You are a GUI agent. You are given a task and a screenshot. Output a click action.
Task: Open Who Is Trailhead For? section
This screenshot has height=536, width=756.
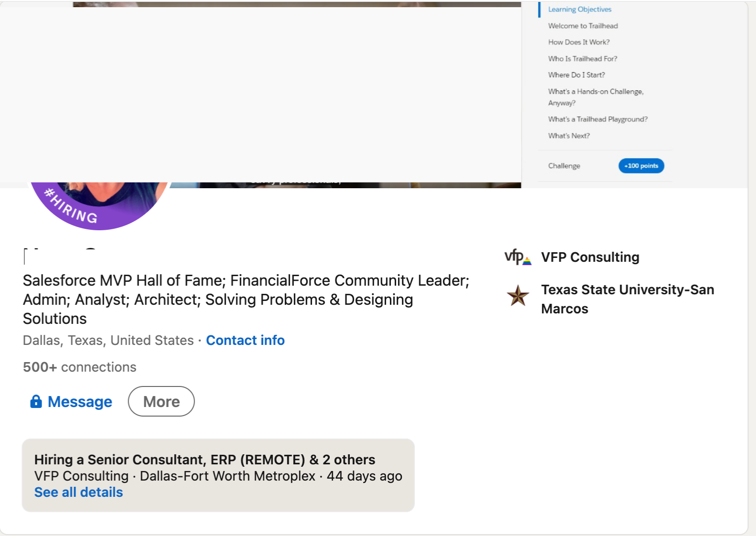pyautogui.click(x=583, y=59)
